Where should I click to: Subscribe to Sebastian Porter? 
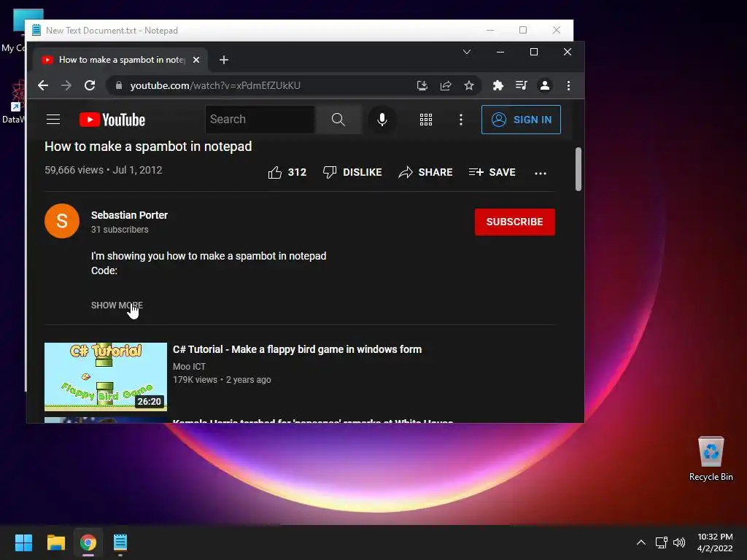(514, 222)
